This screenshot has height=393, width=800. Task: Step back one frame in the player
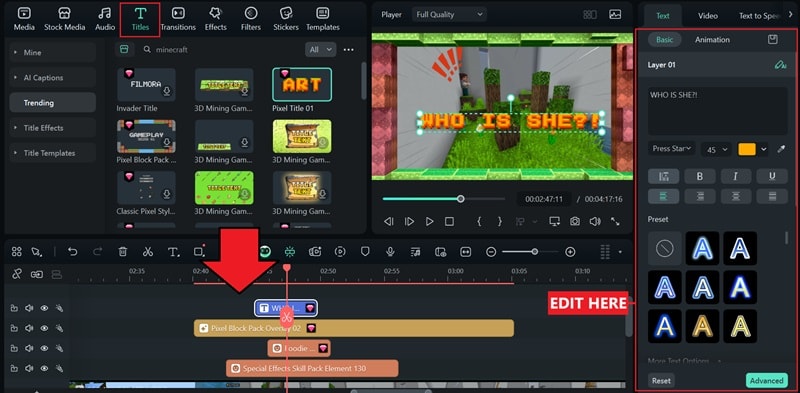[389, 222]
